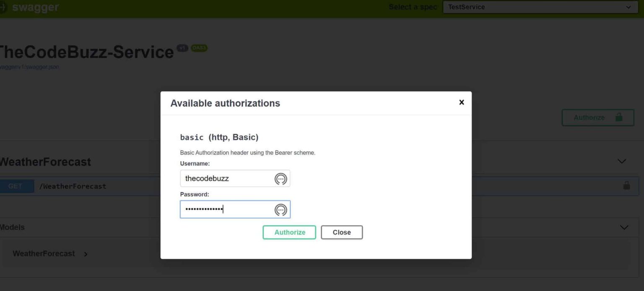
Task: Click the lock icon on /WeatherForecast row
Action: point(626,185)
